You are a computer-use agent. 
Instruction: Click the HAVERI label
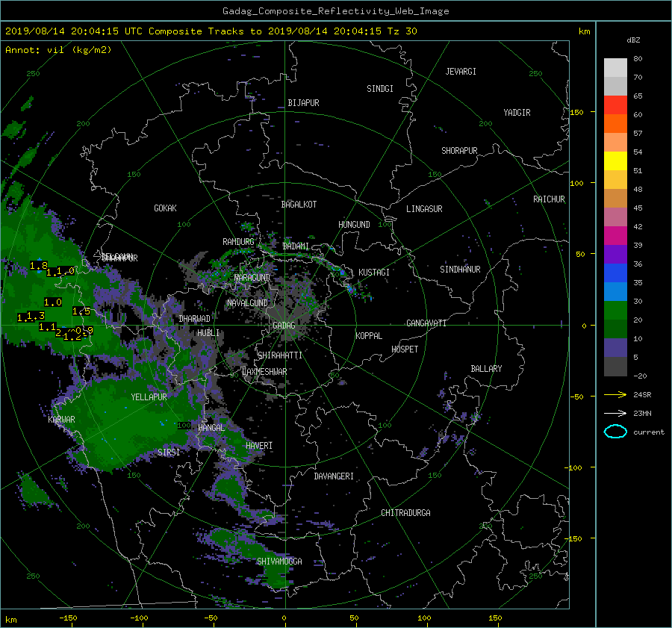point(259,446)
